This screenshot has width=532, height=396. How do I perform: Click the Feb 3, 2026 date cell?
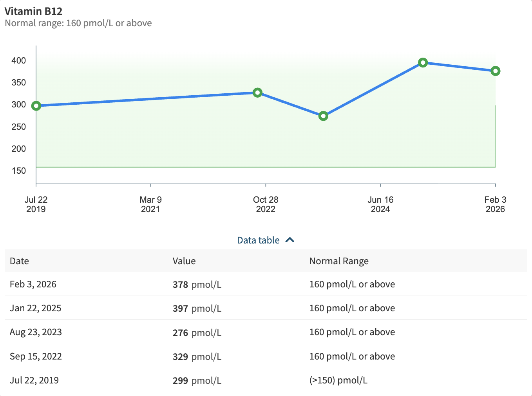coord(33,284)
